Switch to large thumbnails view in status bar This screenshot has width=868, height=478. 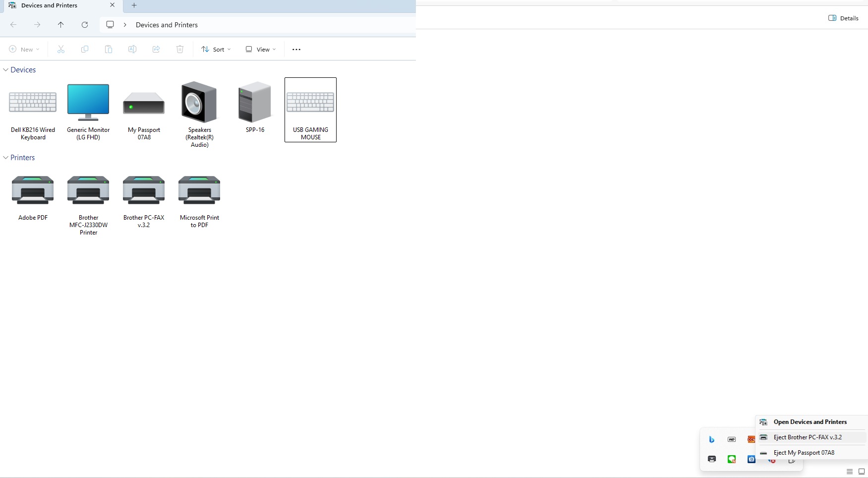point(862,472)
